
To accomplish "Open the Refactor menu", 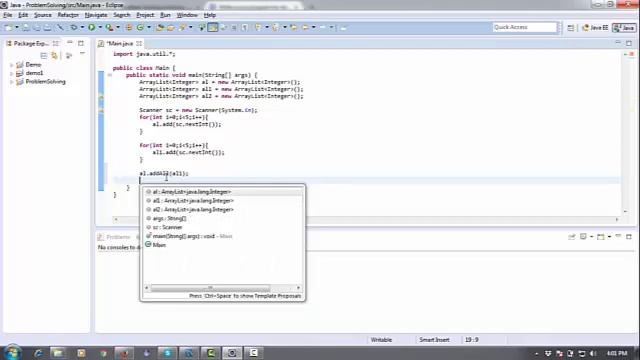I will 68,15.
